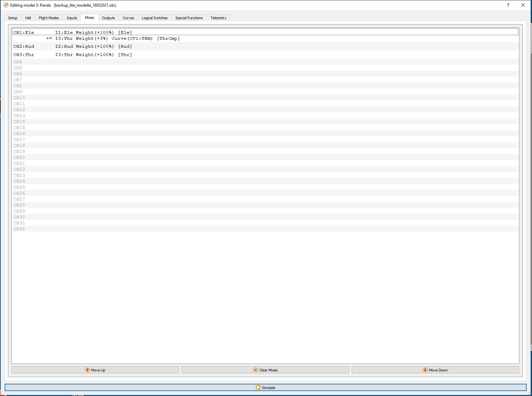Screen dimensions: 532x396
Task: Click the Clear Mixes button
Action: (x=265, y=370)
